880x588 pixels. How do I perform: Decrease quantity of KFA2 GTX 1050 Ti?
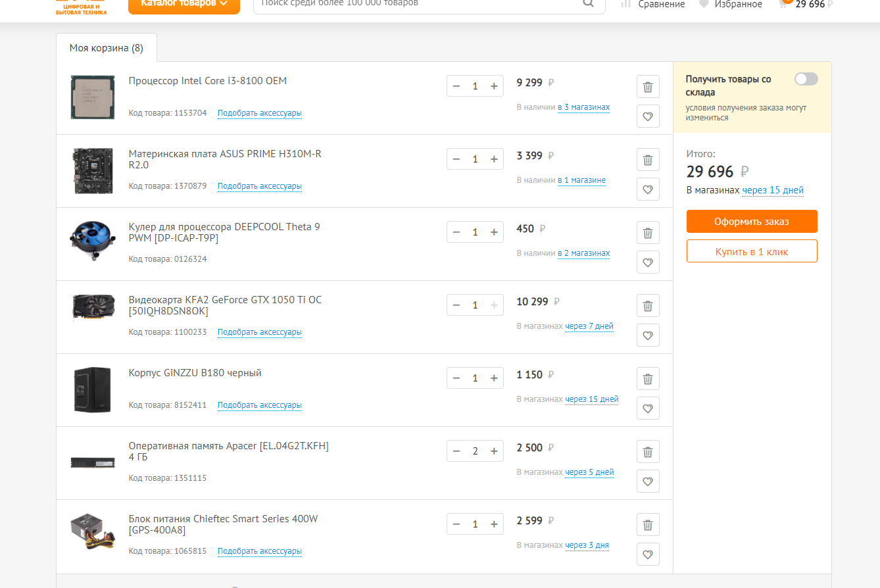[x=456, y=305]
